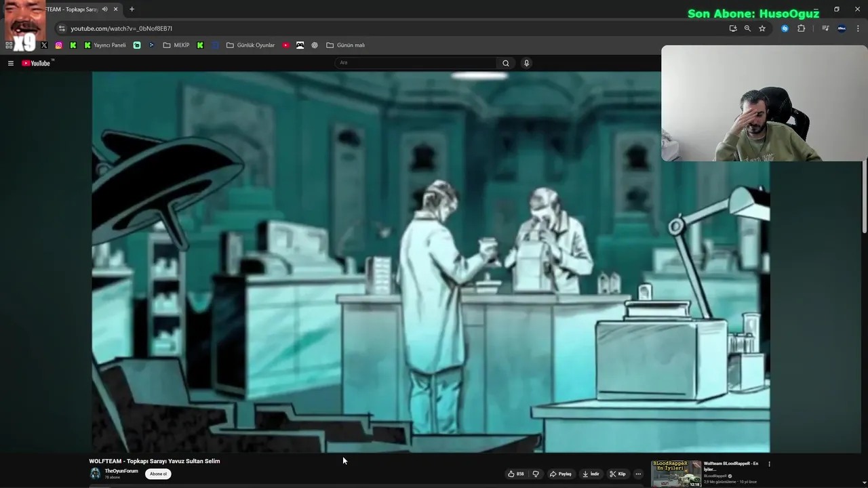This screenshot has height=488, width=868.
Task: Click the İndir download button
Action: pos(591,474)
